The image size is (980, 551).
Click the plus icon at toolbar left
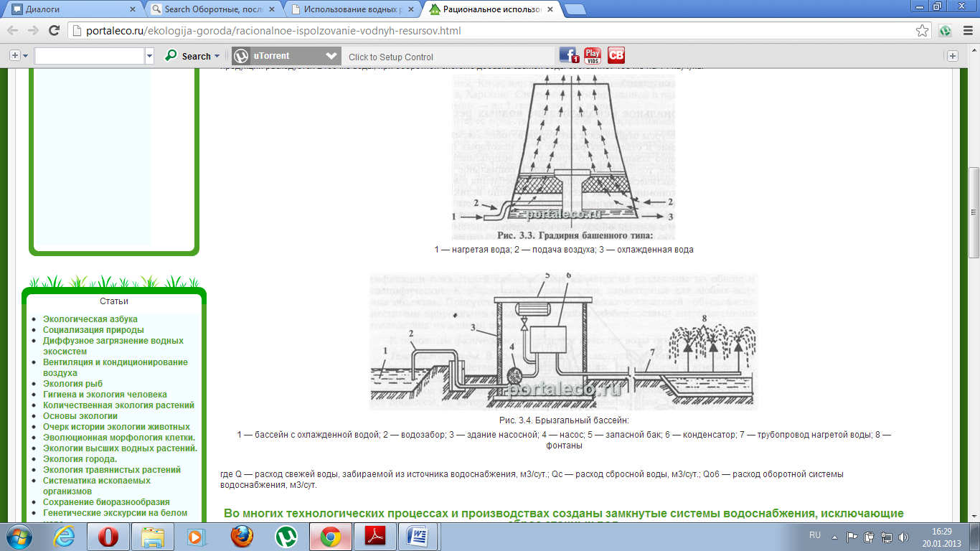tap(14, 56)
